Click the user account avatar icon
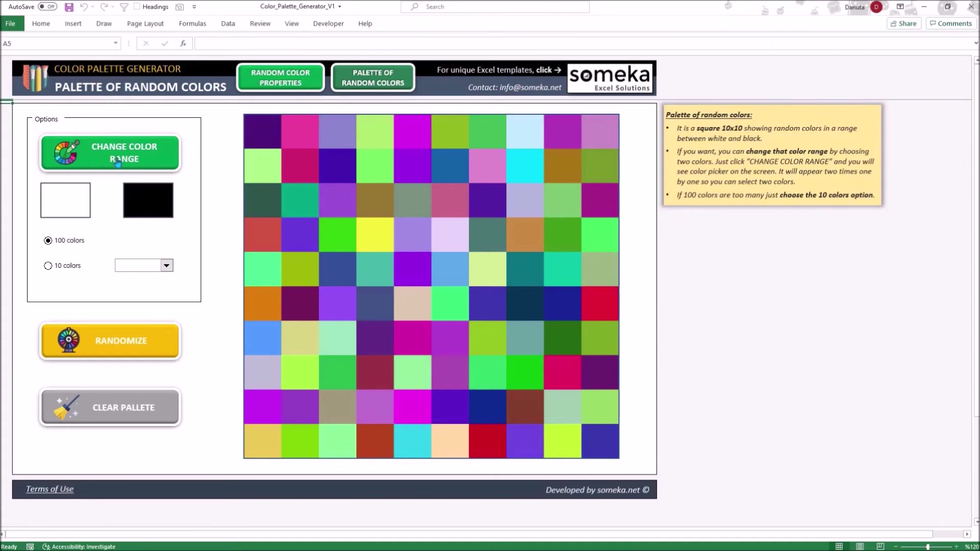The width and height of the screenshot is (980, 551). [876, 7]
